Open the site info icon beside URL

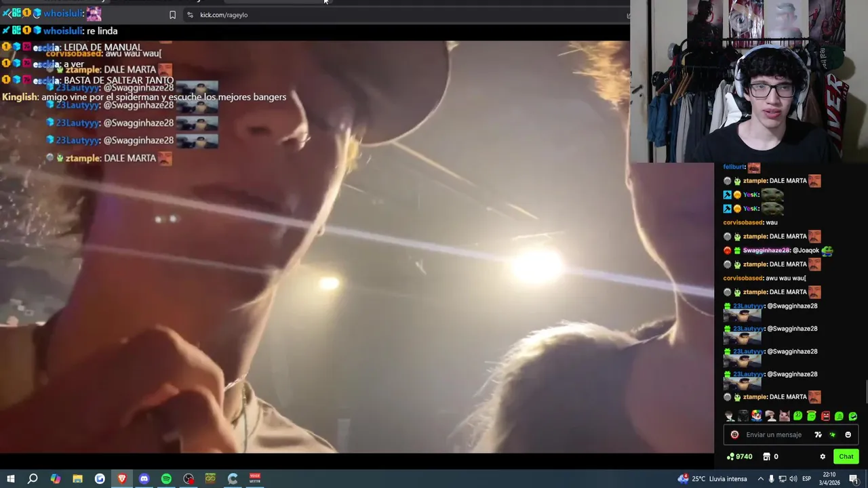(x=190, y=15)
